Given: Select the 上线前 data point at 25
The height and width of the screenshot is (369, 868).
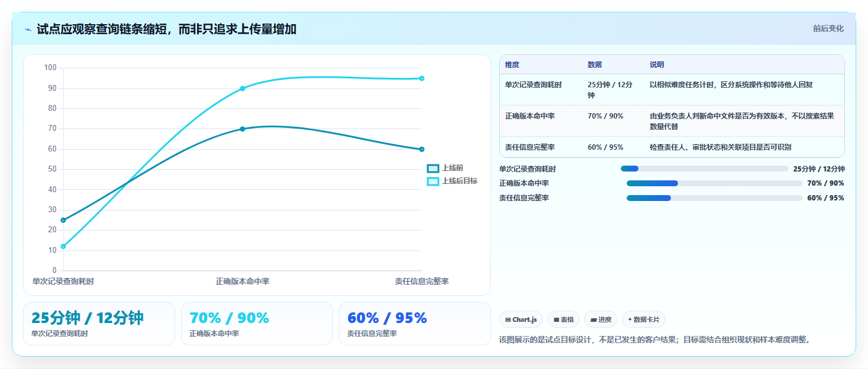Looking at the screenshot, I should click(63, 220).
